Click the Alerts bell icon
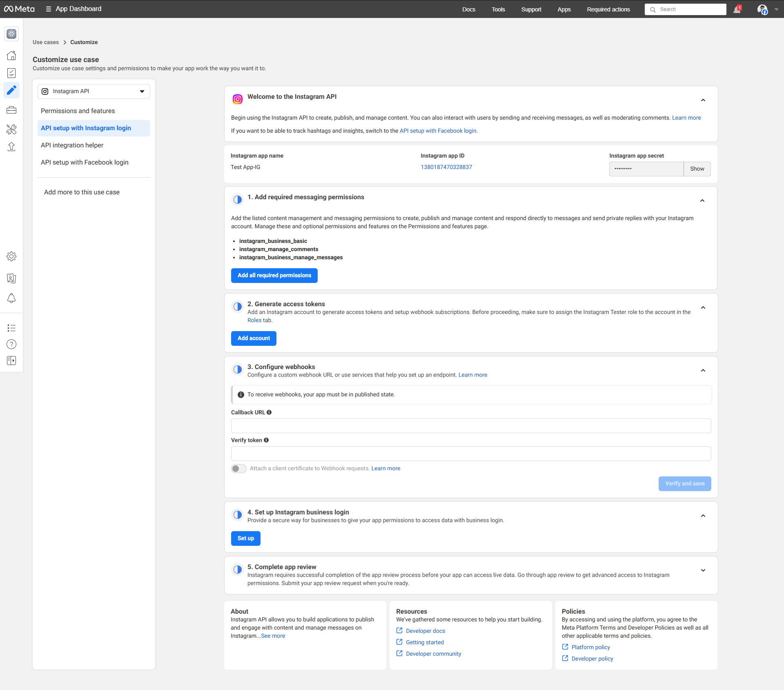This screenshot has width=784, height=690. pos(11,298)
